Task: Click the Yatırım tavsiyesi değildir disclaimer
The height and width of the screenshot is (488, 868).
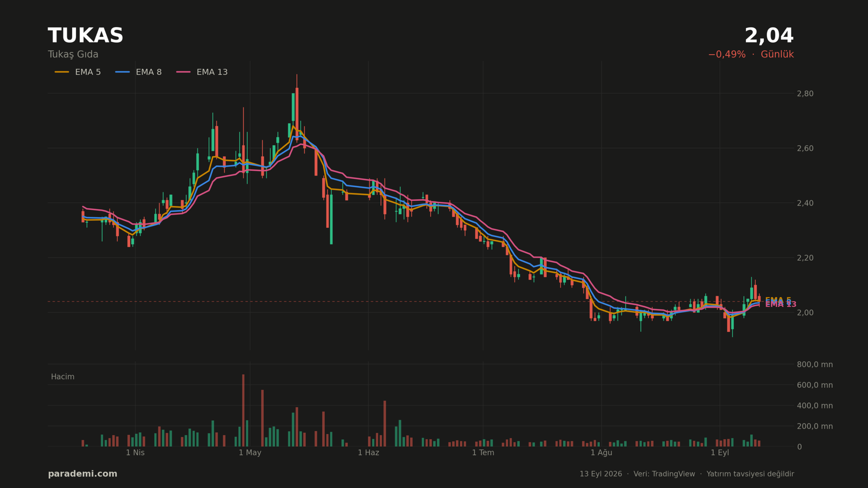Action: (x=750, y=474)
